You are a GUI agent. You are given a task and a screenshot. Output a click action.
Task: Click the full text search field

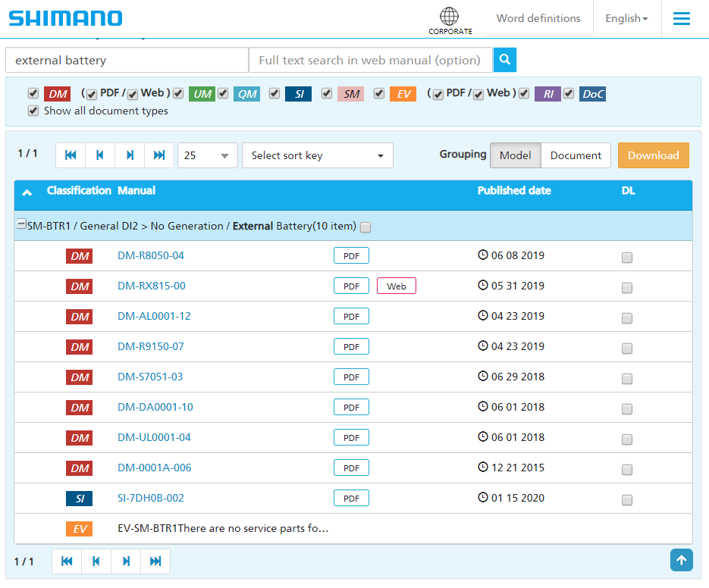click(371, 60)
